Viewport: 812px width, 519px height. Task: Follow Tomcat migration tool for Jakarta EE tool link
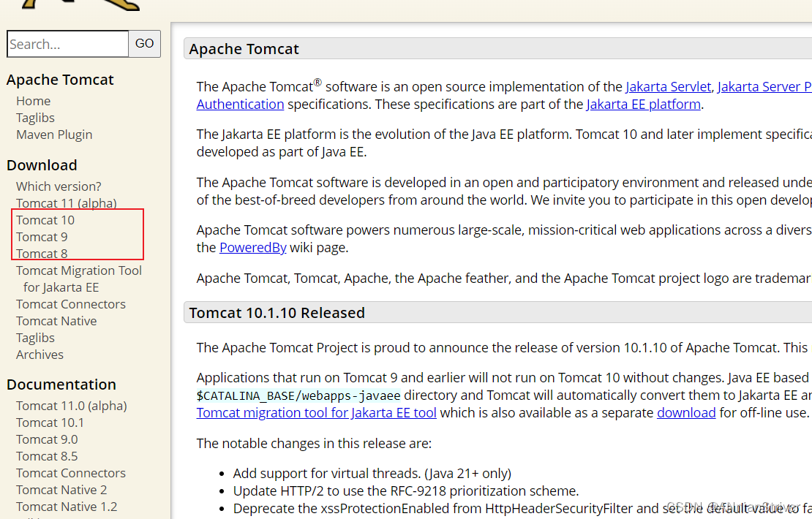point(317,412)
